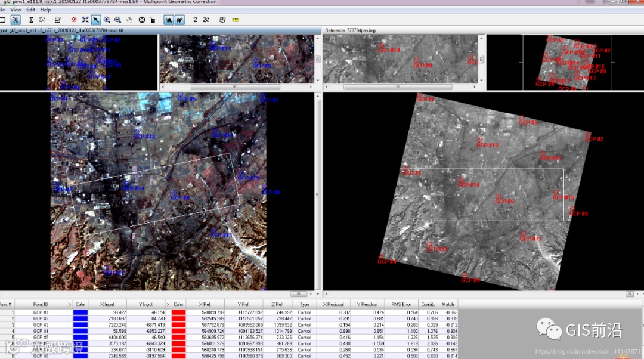Click the Z elevation icon in toolbar

pos(195,20)
